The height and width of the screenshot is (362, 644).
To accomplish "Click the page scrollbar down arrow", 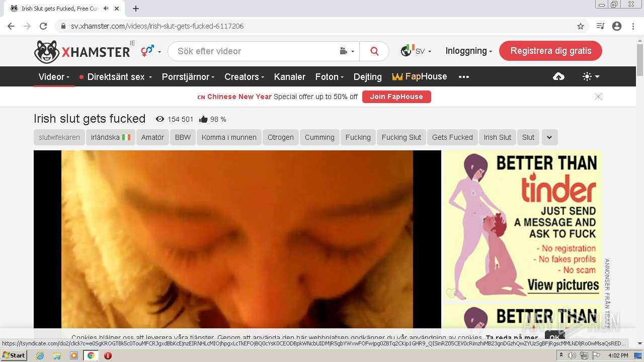I will pos(639,343).
